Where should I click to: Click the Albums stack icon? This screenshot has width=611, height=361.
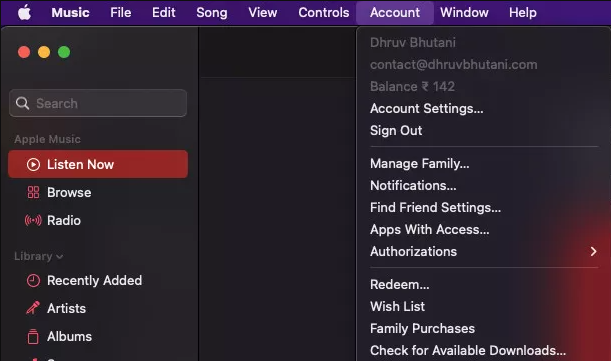(x=33, y=336)
